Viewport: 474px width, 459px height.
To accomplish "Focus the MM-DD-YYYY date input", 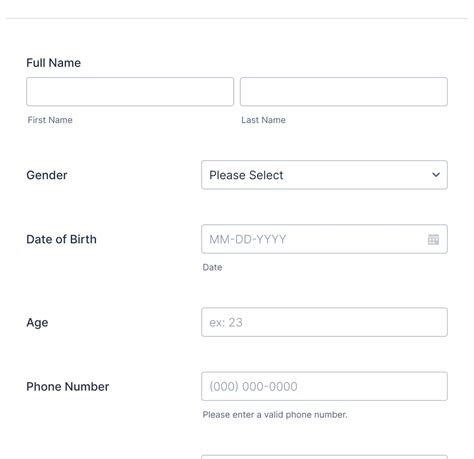I will pos(324,239).
